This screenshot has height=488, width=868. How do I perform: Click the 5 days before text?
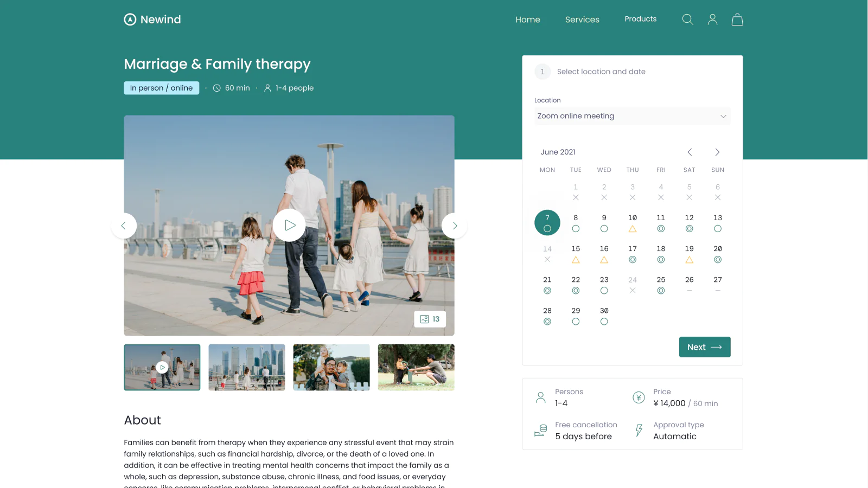pyautogui.click(x=583, y=436)
